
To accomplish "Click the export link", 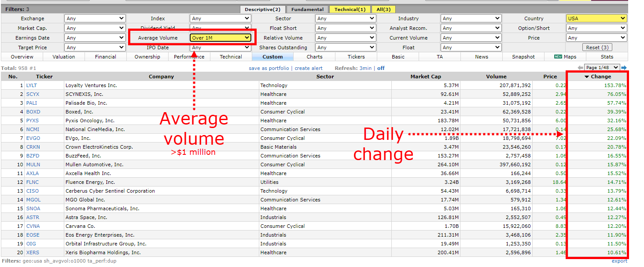I will (x=619, y=261).
